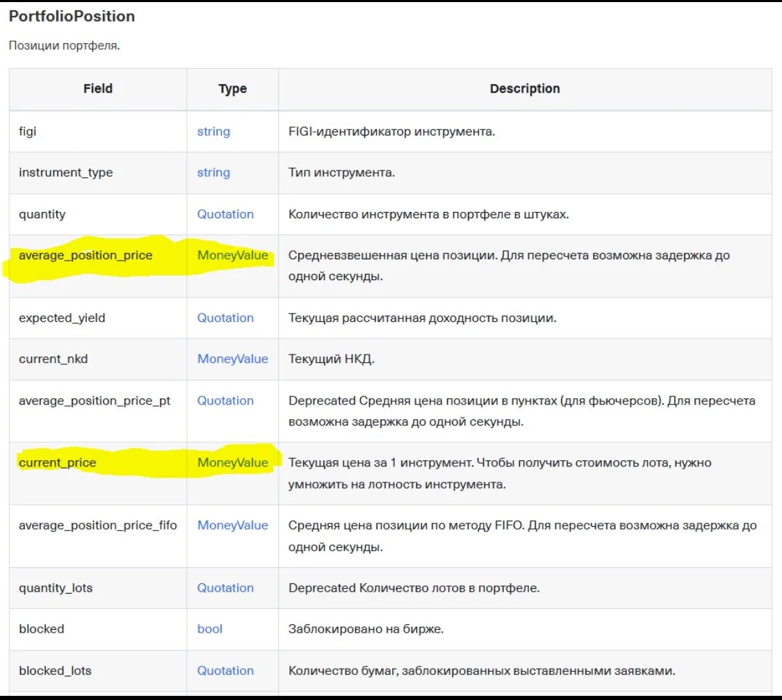
Task: Open Quotation link in quantity row
Action: pyautogui.click(x=225, y=214)
